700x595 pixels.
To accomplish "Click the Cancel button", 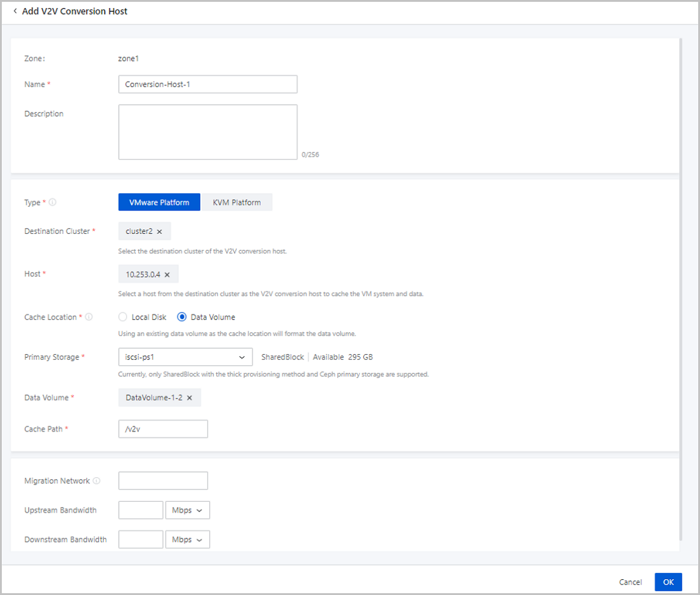I will coord(630,582).
